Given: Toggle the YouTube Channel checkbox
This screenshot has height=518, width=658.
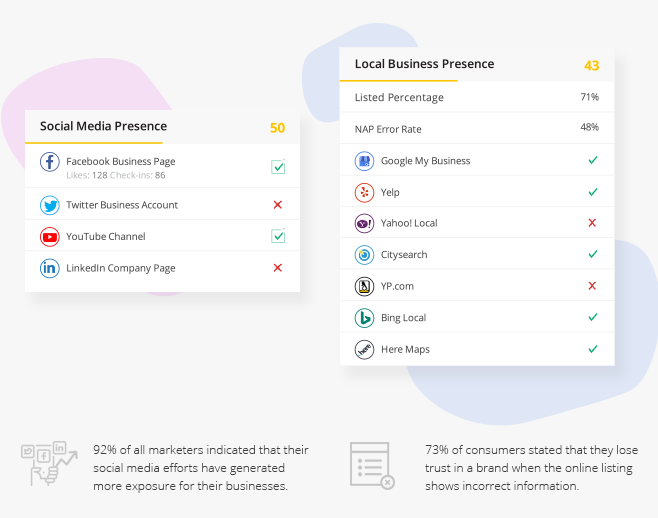Looking at the screenshot, I should (278, 237).
